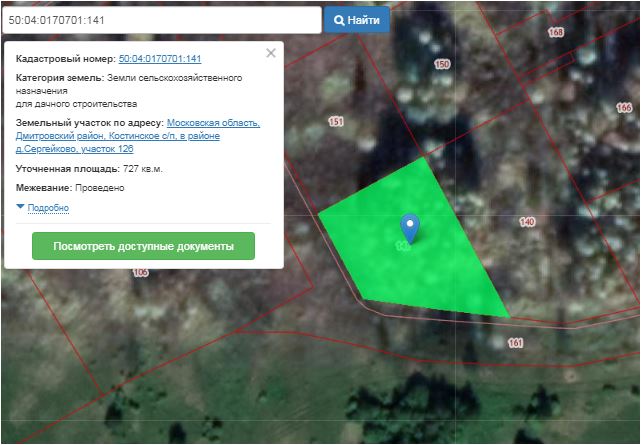This screenshot has height=445, width=641.
Task: Click parcel label 106 under the popup
Action: pyautogui.click(x=140, y=273)
